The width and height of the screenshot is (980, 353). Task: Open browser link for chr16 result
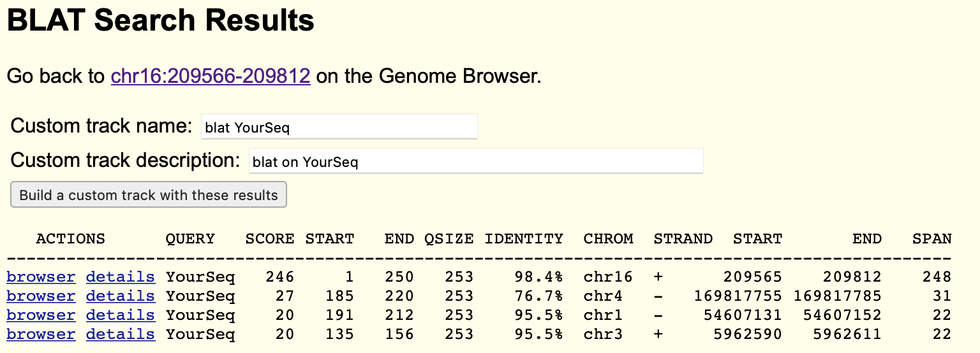(41, 277)
